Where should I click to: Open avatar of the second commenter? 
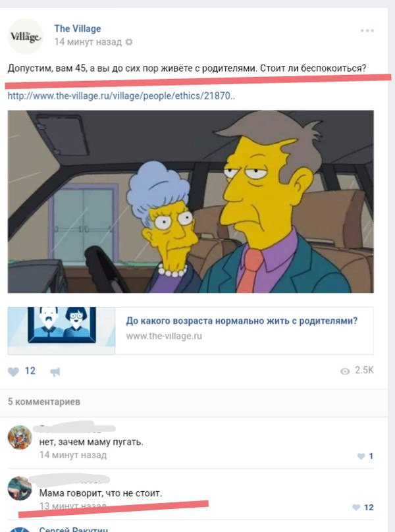20,489
